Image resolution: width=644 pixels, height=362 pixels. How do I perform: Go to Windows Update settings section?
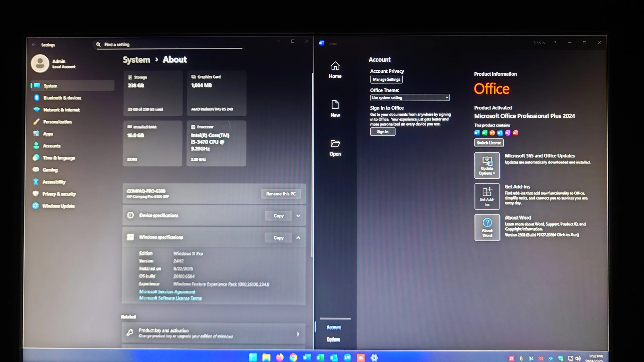coord(58,206)
